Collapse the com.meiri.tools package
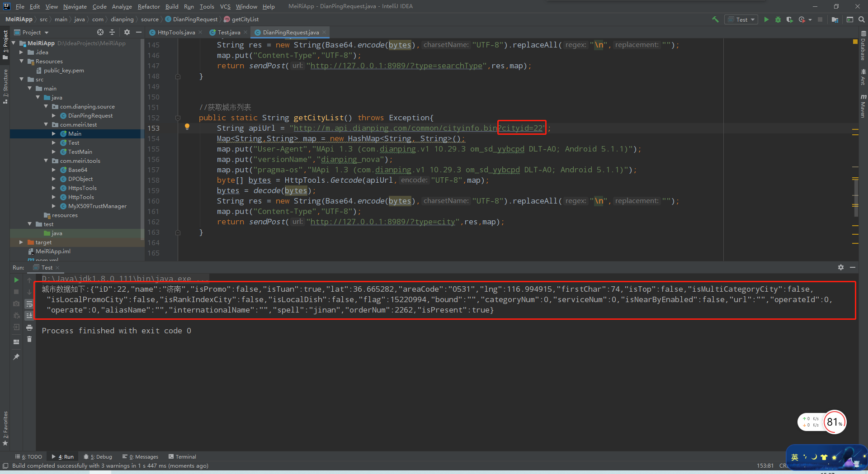This screenshot has height=474, width=868. tap(46, 161)
